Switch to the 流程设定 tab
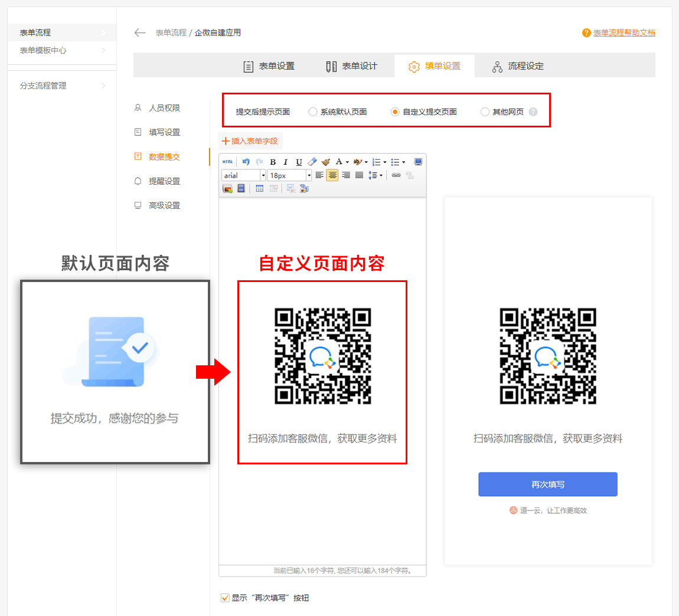The image size is (679, 616). click(x=518, y=66)
